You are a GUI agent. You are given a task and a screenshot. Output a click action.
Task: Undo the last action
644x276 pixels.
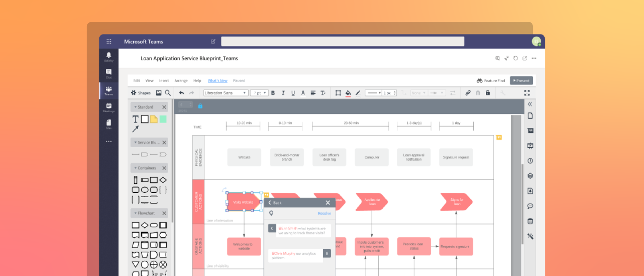click(x=182, y=93)
